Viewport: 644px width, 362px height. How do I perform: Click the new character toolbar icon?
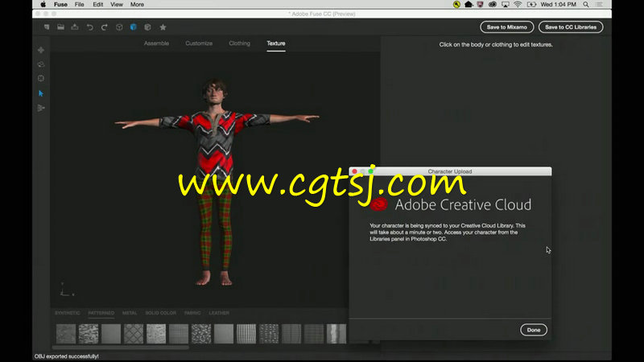point(47,27)
